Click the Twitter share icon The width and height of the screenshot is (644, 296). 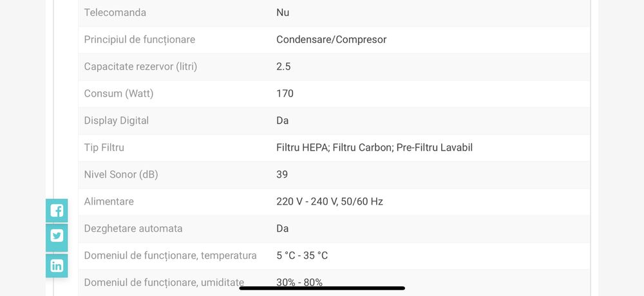(57, 237)
